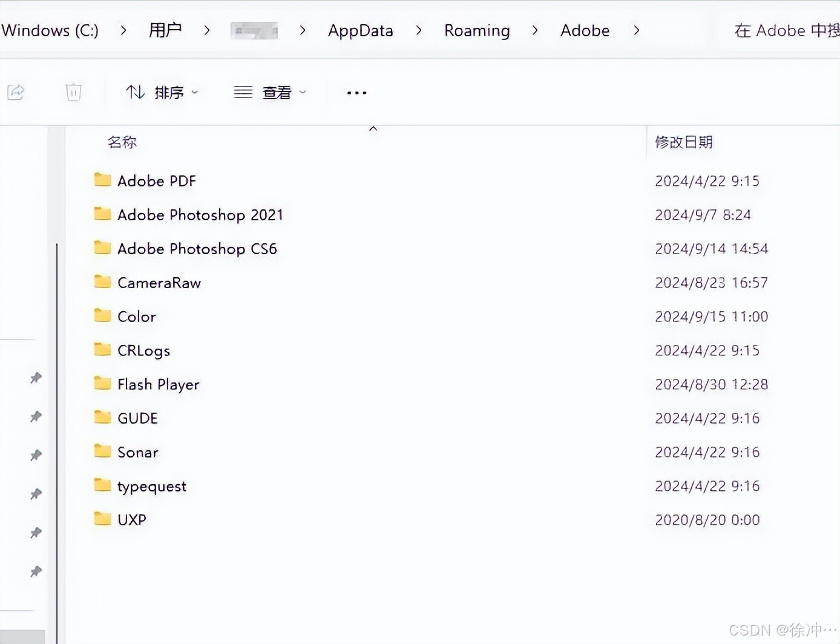The width and height of the screenshot is (840, 644).
Task: Sort by the 名称 column header
Action: tap(122, 142)
